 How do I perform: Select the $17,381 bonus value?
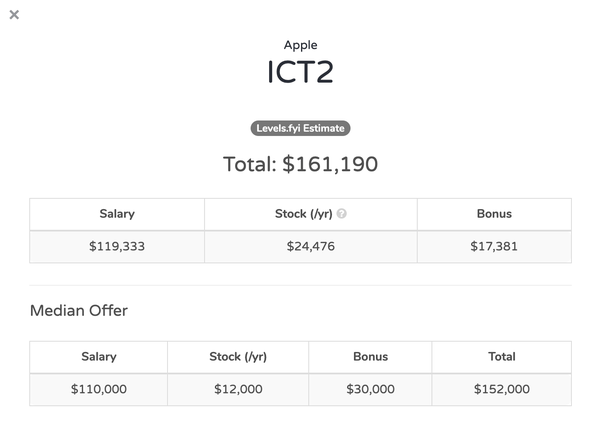pyautogui.click(x=494, y=246)
